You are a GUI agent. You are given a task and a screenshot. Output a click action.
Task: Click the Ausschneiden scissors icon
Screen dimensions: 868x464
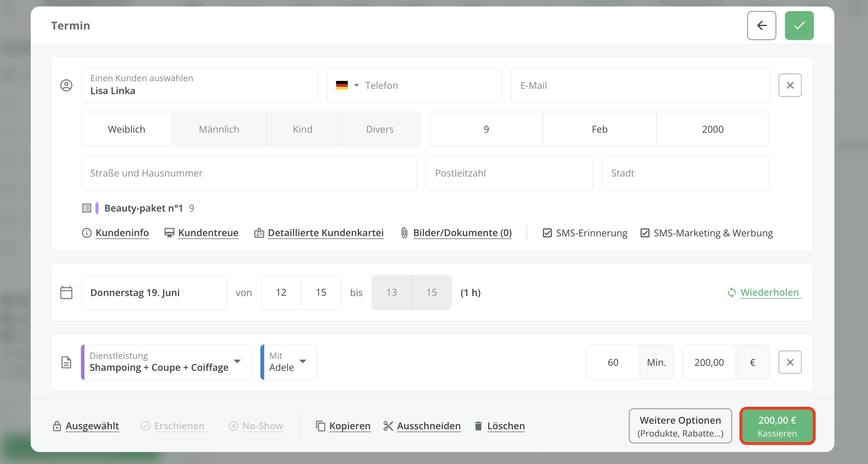click(x=388, y=426)
